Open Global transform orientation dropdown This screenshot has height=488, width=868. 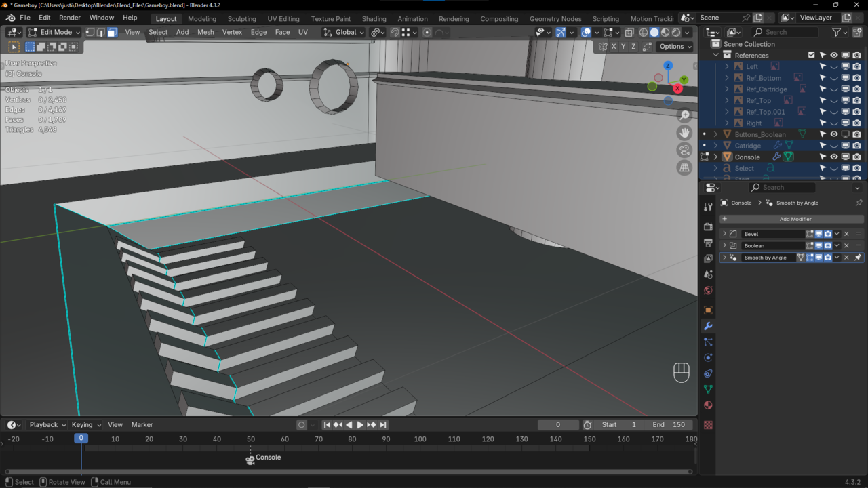(x=344, y=32)
